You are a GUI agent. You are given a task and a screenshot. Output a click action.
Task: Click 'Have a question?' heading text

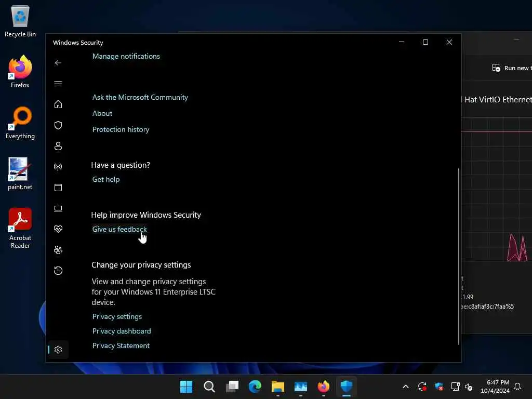pos(121,165)
